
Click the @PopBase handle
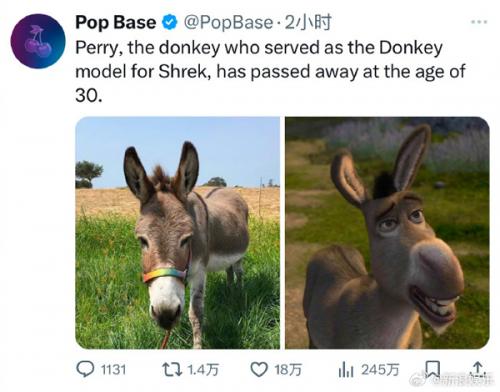(x=228, y=23)
